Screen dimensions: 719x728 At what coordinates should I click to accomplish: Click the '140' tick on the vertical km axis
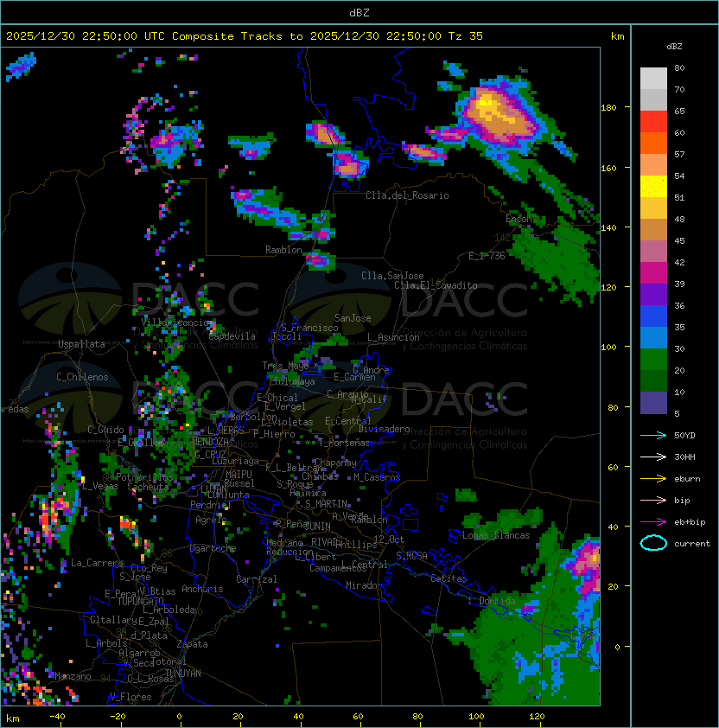[608, 227]
